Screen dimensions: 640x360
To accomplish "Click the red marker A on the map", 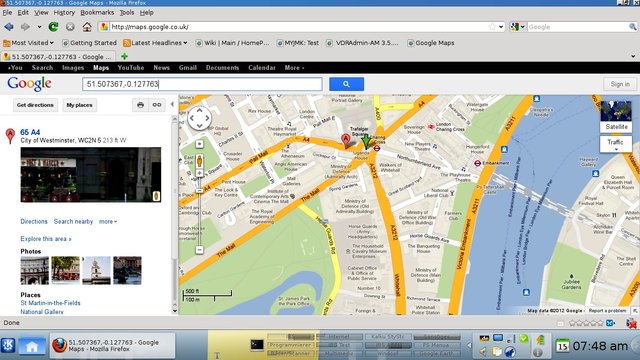I will (345, 140).
